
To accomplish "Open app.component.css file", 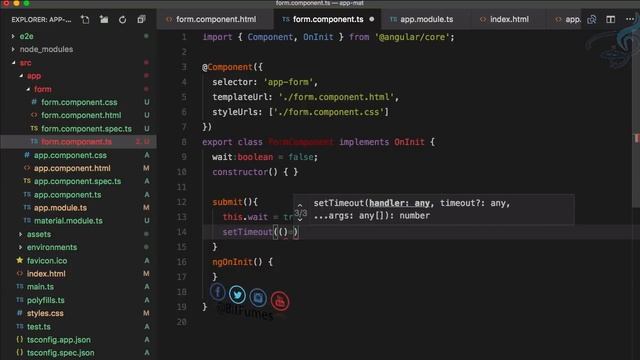I will pos(70,155).
